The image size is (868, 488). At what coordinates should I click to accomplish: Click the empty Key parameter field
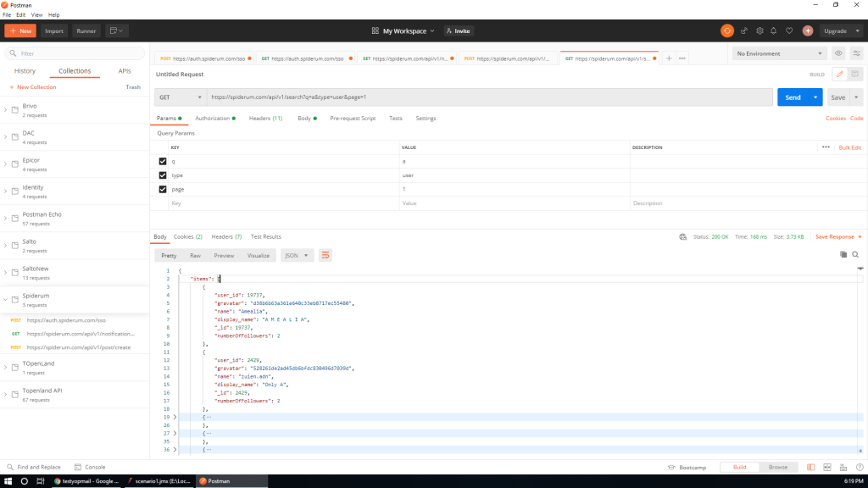[x=283, y=203]
